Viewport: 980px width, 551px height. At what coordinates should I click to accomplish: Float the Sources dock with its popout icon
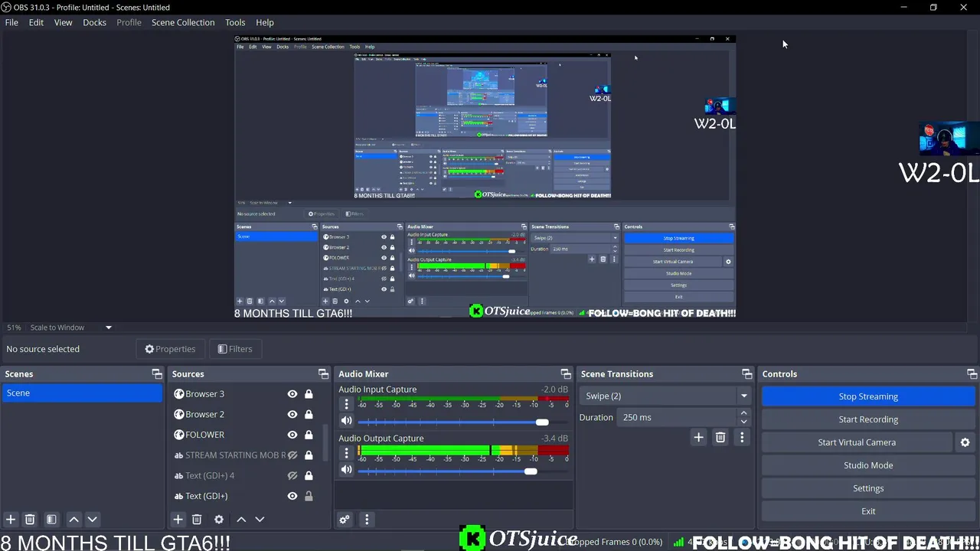pos(323,373)
